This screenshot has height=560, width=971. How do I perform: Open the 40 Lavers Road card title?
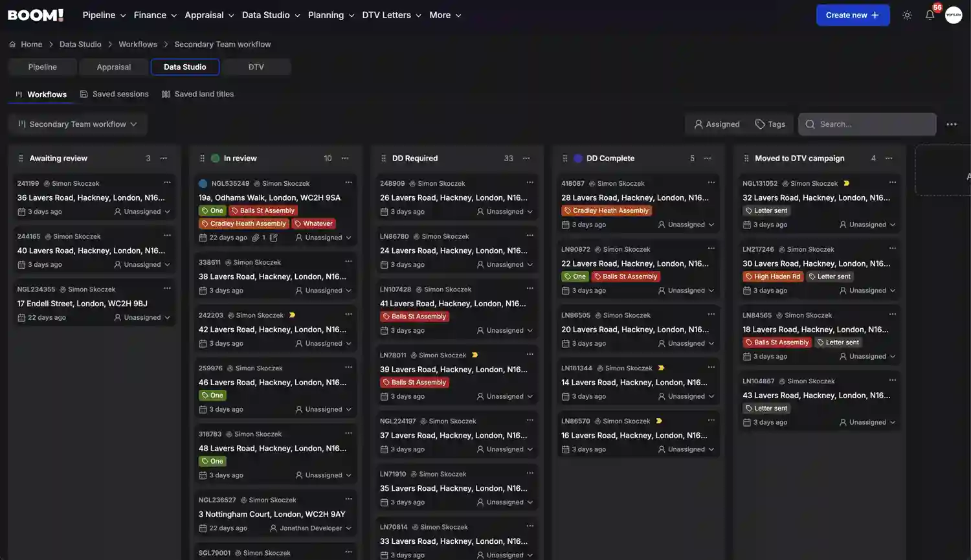click(91, 251)
